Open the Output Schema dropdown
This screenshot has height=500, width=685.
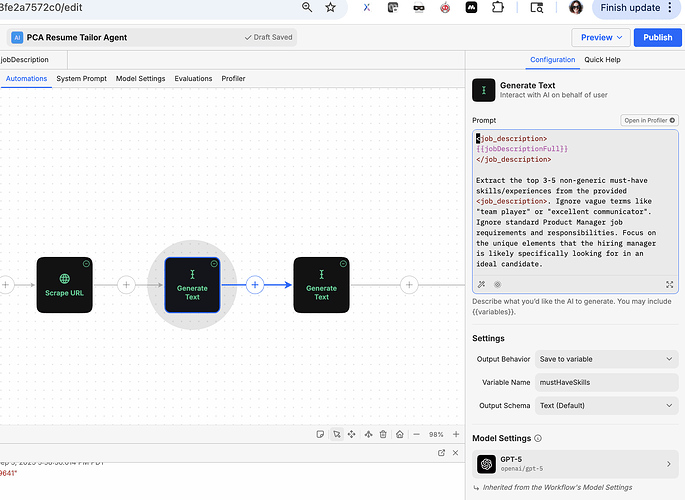607,405
